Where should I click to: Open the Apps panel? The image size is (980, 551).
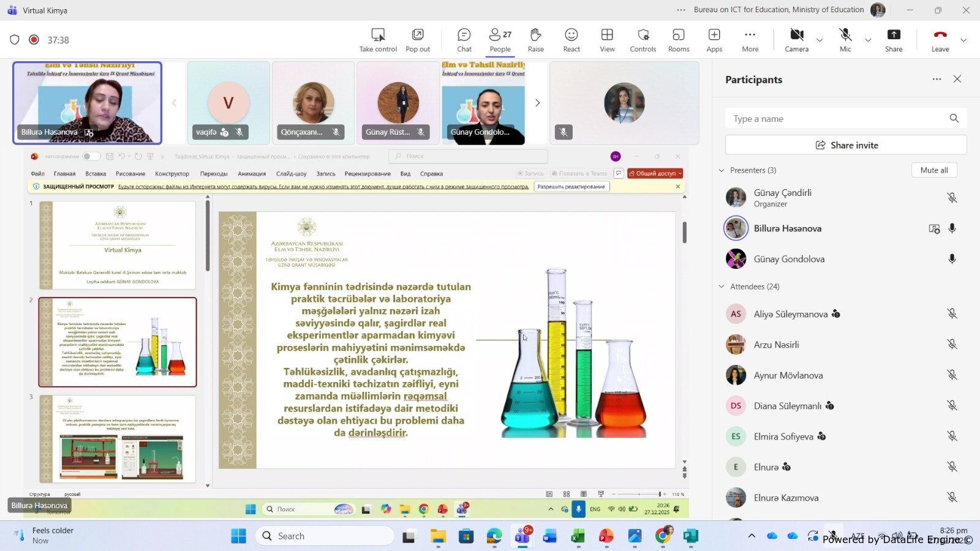tap(714, 40)
